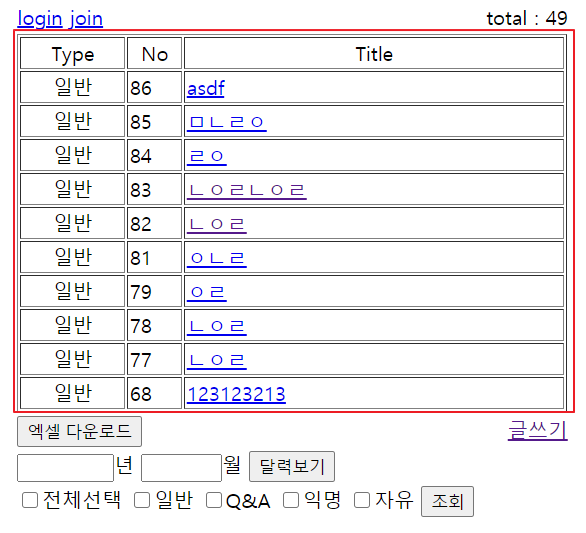586x533 pixels.
Task: Focus the month input field before 월
Action: (x=181, y=468)
